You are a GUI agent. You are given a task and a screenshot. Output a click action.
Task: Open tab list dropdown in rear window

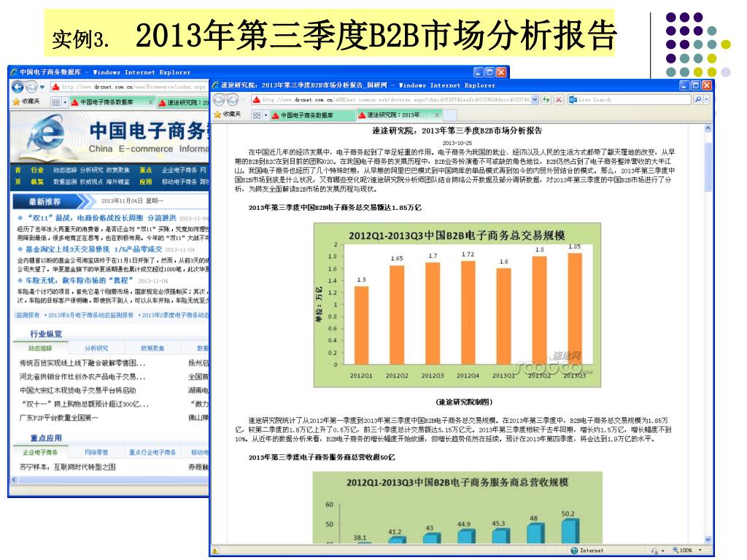pyautogui.click(x=65, y=102)
